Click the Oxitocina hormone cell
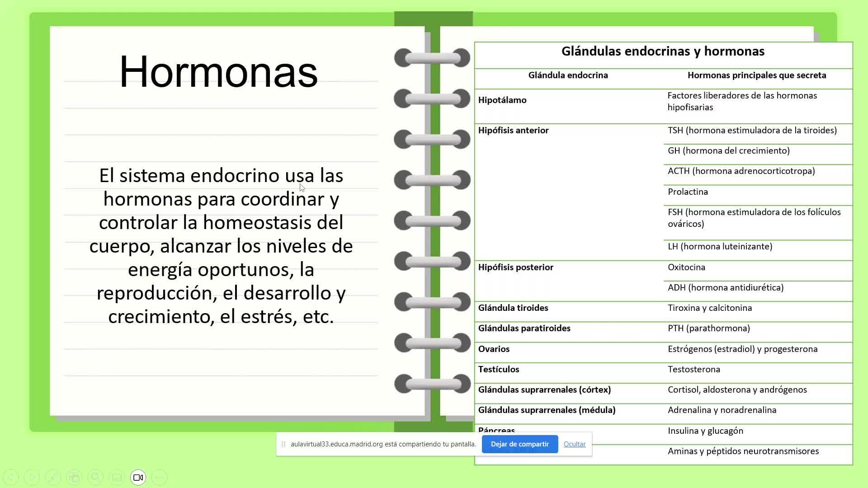Viewport: 868px width, 488px height. point(686,267)
